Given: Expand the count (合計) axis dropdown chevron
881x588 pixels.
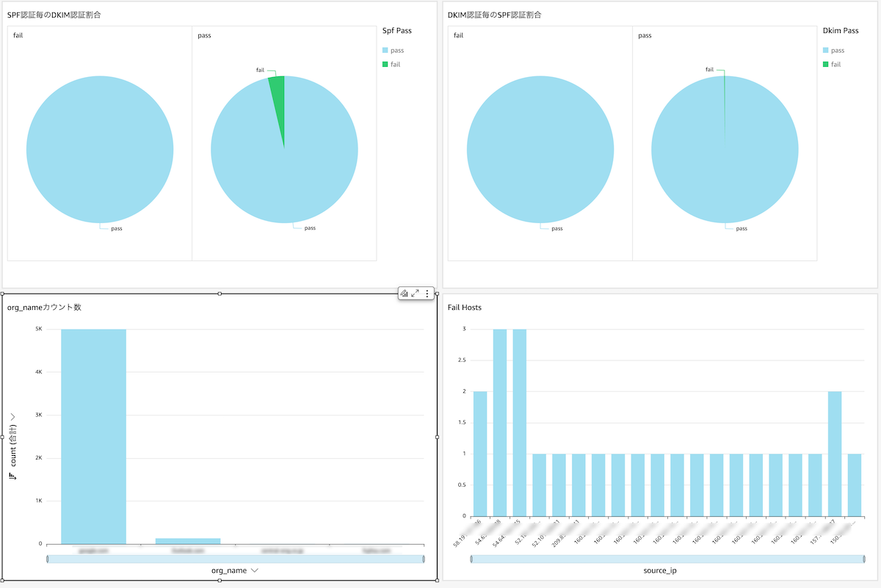Looking at the screenshot, I should click(13, 417).
